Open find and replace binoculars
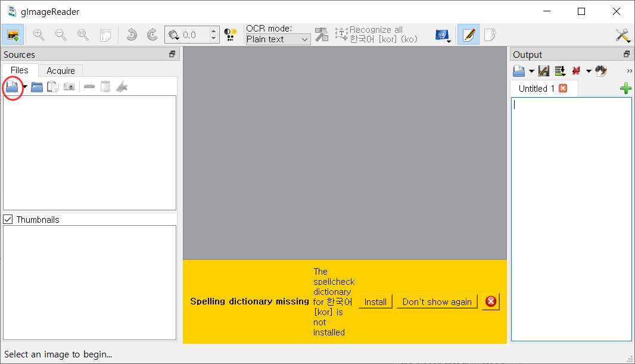This screenshot has width=635, height=364. [x=601, y=71]
